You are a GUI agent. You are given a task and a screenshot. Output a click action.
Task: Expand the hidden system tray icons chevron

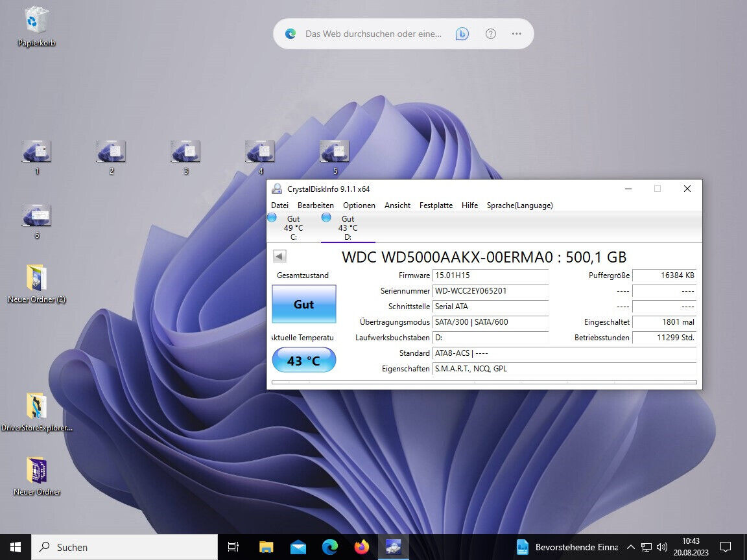[630, 547]
